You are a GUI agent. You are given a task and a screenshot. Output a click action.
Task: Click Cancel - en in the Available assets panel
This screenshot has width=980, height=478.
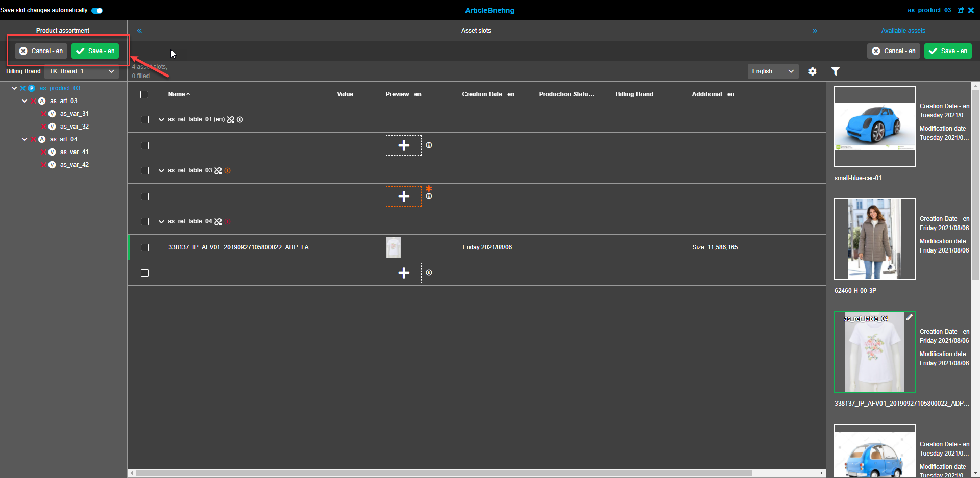point(893,51)
